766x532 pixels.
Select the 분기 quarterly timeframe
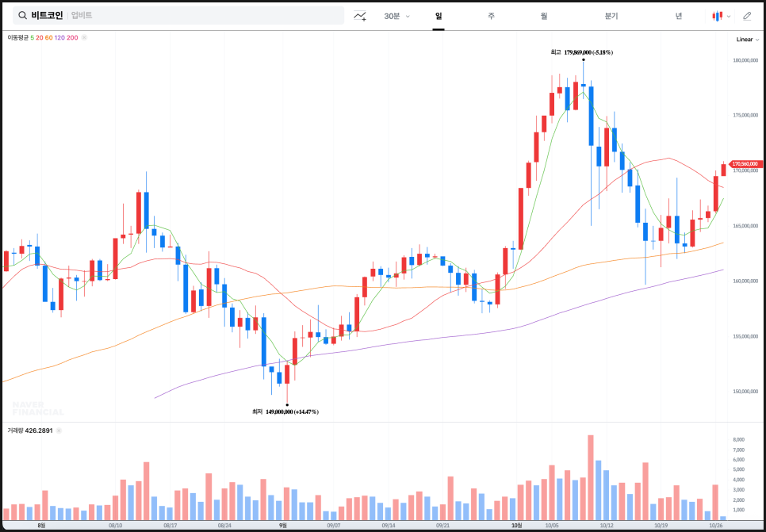pyautogui.click(x=611, y=16)
